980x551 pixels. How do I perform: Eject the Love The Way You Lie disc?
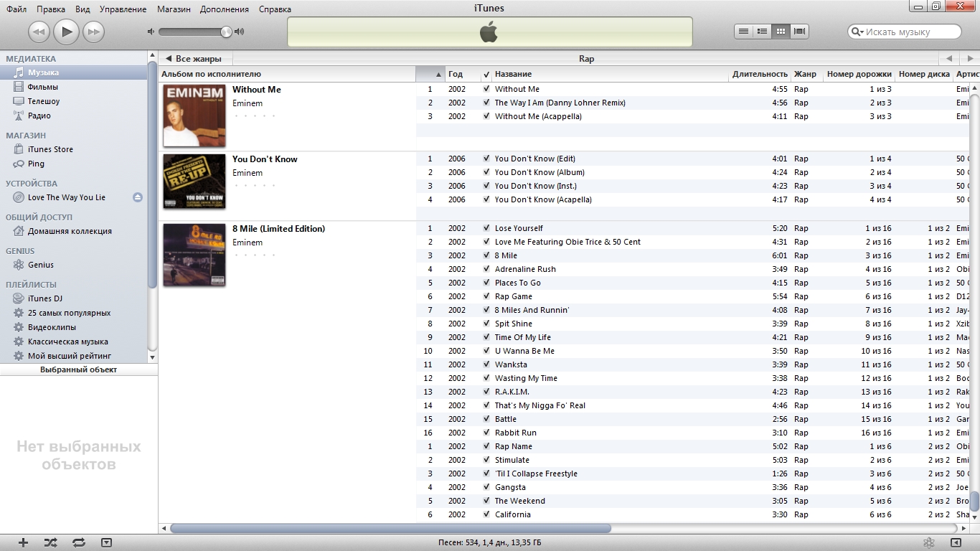coord(138,197)
